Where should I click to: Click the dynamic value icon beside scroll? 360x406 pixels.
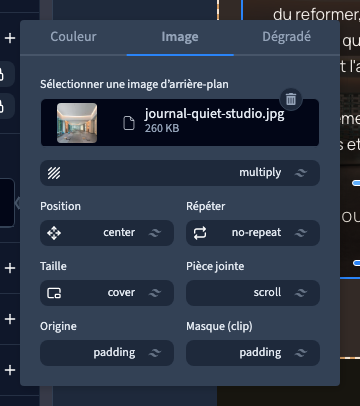301,293
